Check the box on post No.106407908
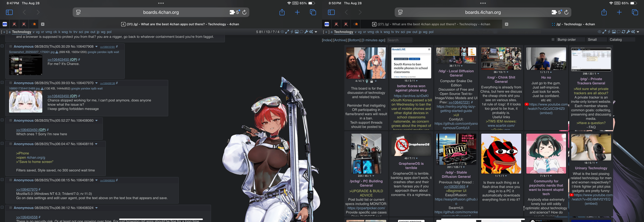The height and width of the screenshot is (222, 644). pos(11,46)
